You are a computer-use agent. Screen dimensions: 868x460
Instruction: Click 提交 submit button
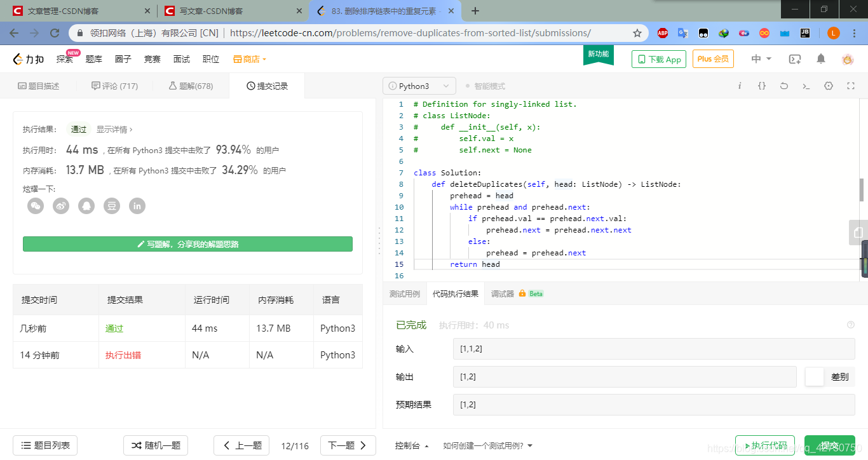point(829,445)
